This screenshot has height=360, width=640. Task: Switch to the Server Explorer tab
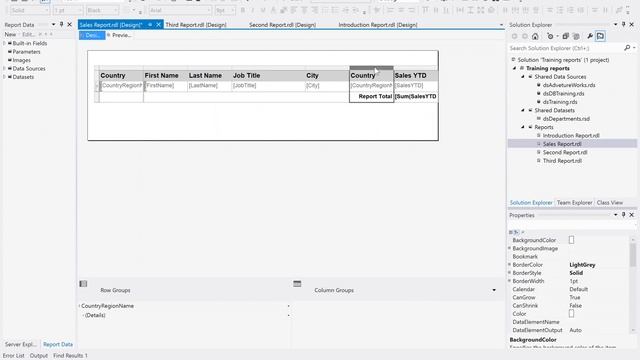pyautogui.click(x=20, y=344)
